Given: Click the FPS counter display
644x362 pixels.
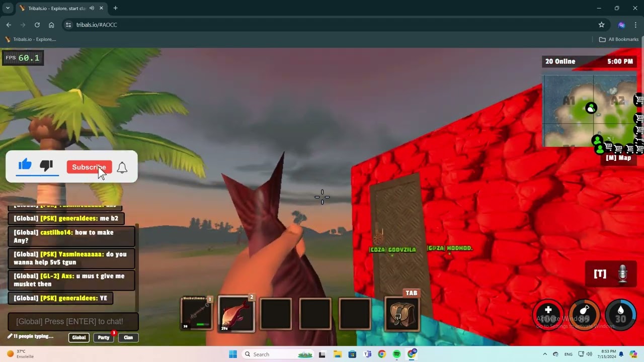Looking at the screenshot, I should (x=23, y=58).
